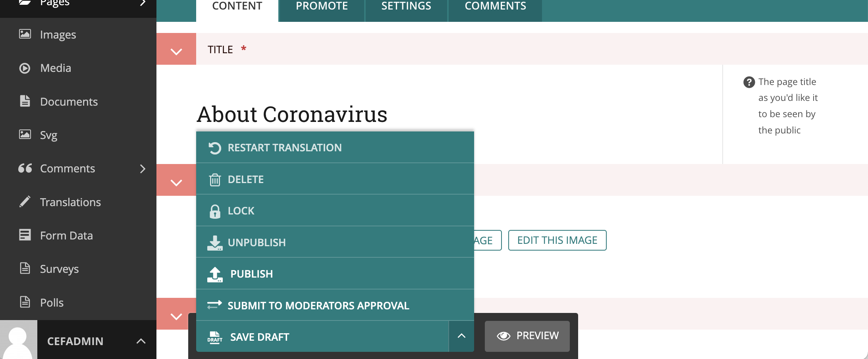Click the About Coronavirus title field

pos(292,114)
